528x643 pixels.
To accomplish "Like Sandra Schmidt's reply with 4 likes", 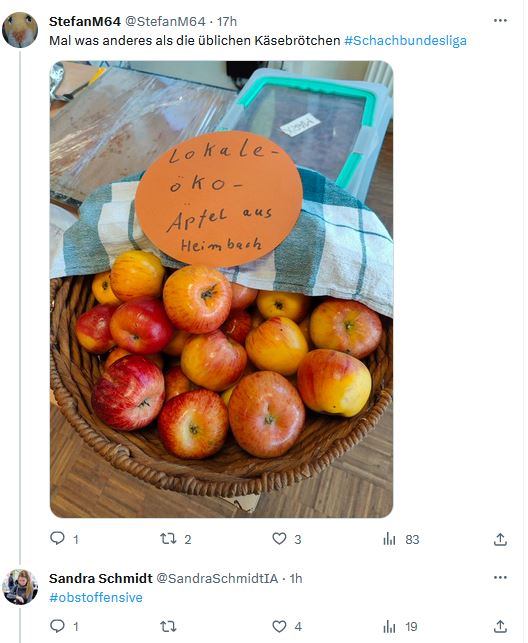I will coord(279,626).
